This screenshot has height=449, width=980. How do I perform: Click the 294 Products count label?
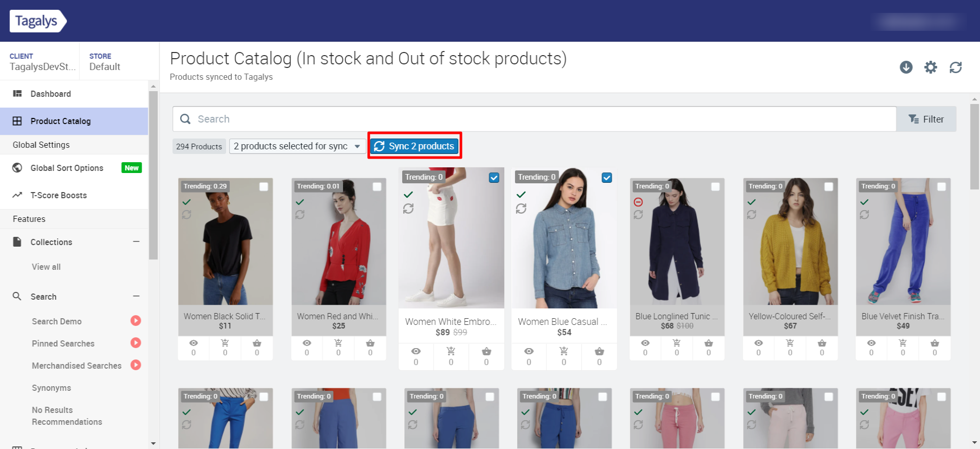pos(199,146)
